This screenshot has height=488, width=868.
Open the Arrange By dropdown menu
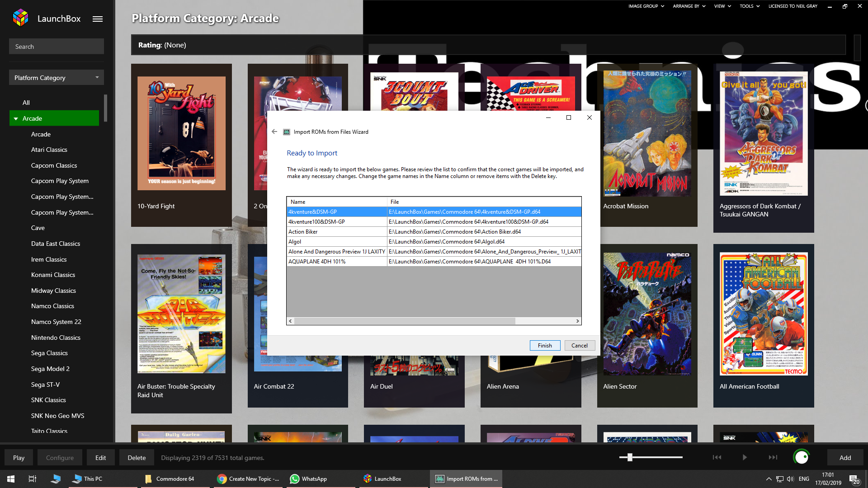[x=689, y=6]
